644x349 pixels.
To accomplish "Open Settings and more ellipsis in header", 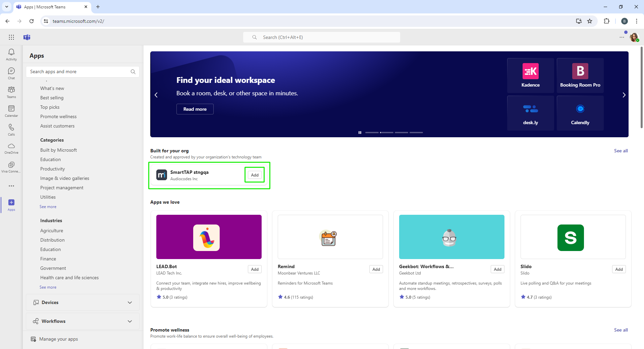I will click(x=622, y=37).
